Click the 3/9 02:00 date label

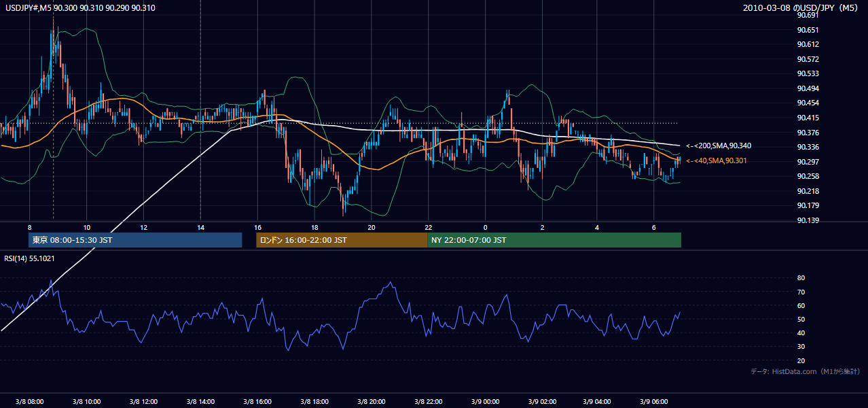pos(543,401)
